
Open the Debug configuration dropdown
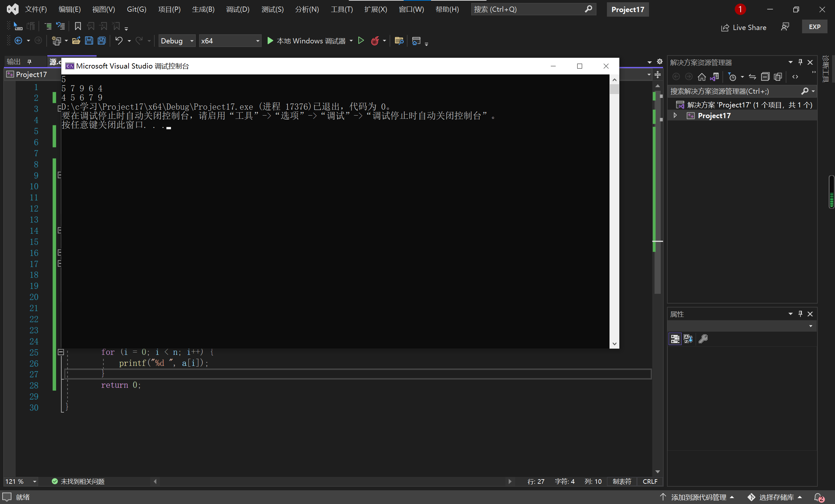pyautogui.click(x=177, y=41)
